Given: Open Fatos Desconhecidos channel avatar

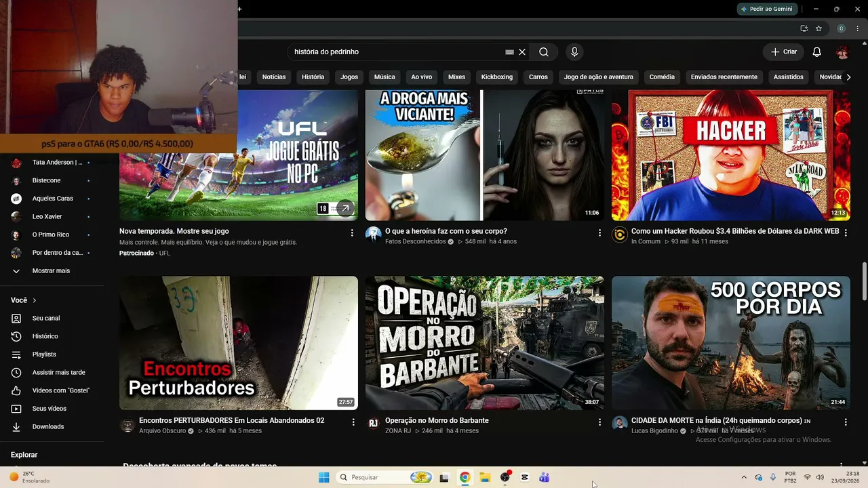Looking at the screenshot, I should [x=373, y=235].
